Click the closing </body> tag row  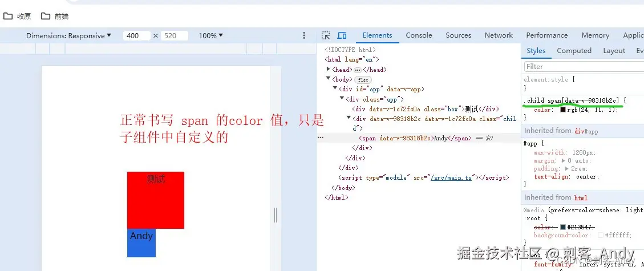343,188
